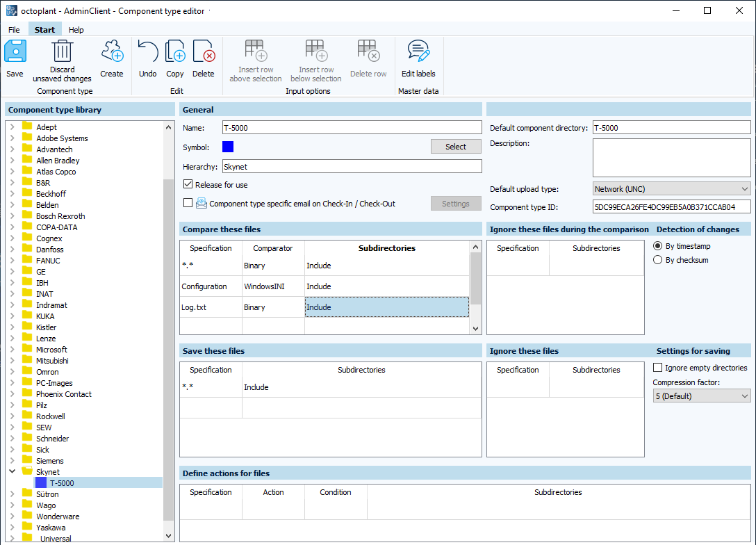Click the Save icon in ribbon
Image resolution: width=756 pixels, height=545 pixels.
point(15,53)
